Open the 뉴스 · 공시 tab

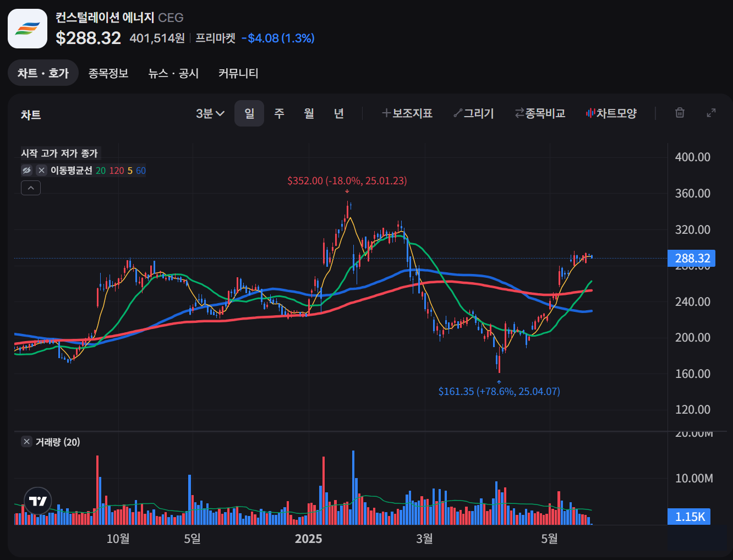(173, 73)
